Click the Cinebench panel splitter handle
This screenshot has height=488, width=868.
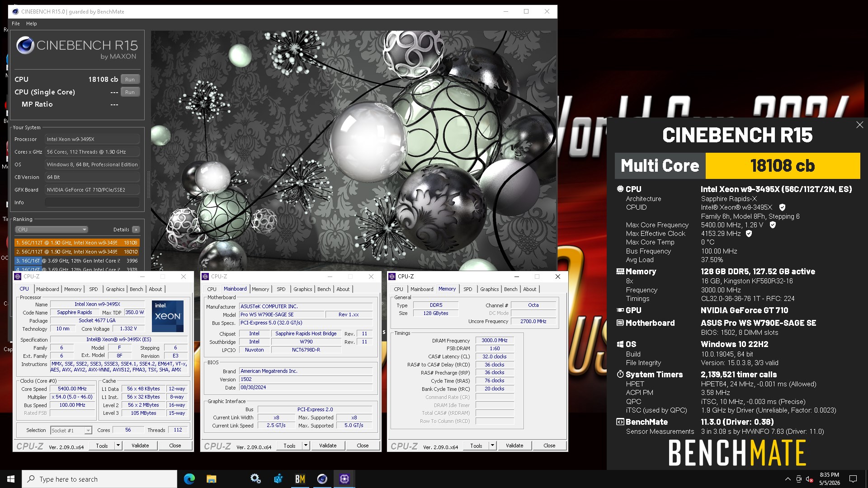point(148,184)
